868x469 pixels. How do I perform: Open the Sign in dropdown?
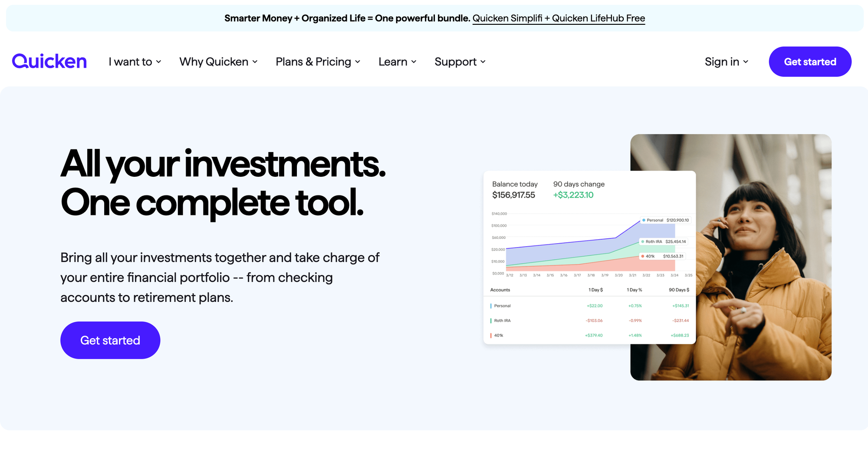pyautogui.click(x=727, y=62)
